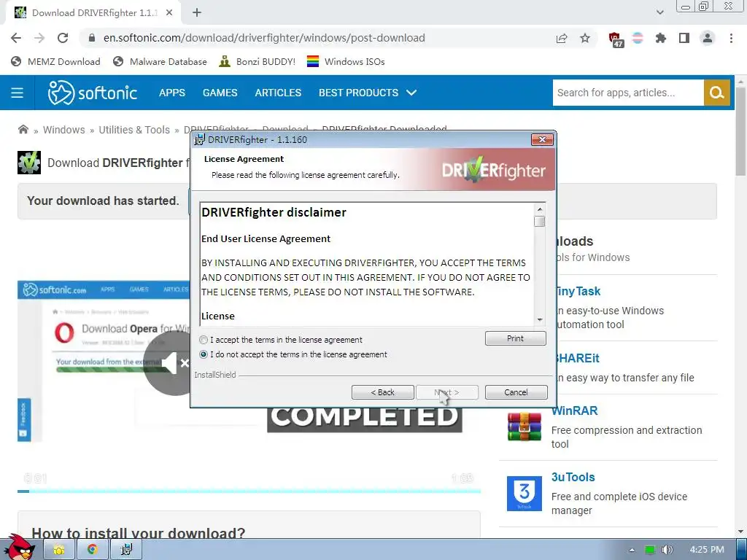
Task: Select I do not accept the terms radio
Action: pyautogui.click(x=204, y=354)
